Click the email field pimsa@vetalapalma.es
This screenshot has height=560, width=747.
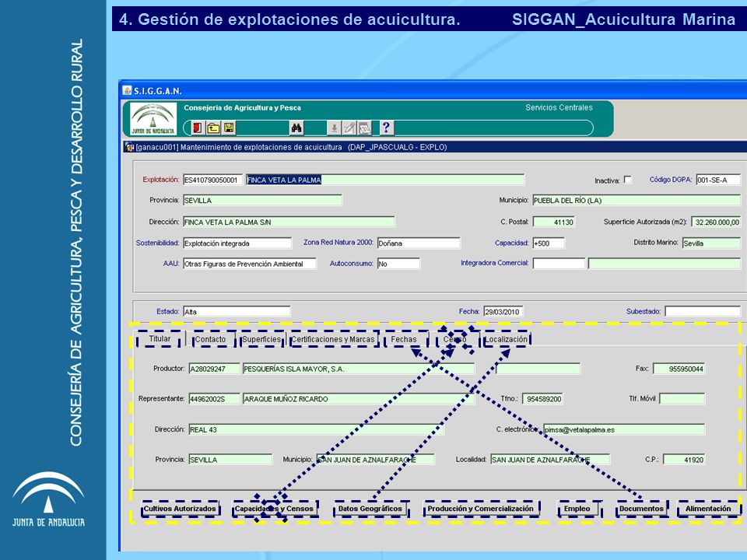pos(624,429)
